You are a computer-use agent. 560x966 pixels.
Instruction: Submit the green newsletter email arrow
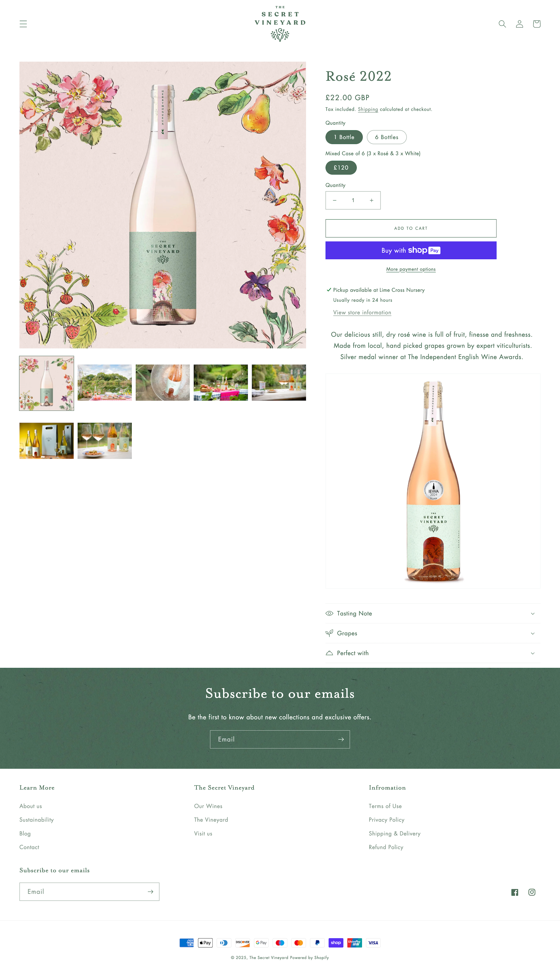(341, 739)
